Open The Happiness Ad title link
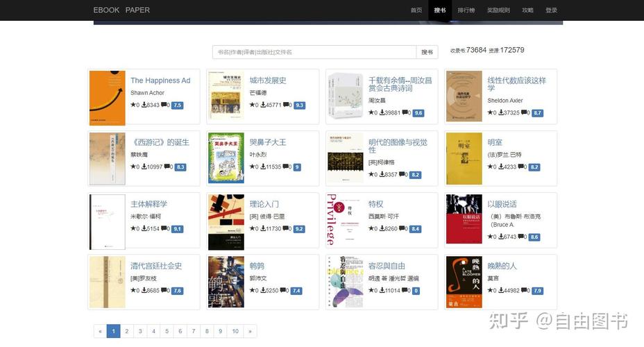Screen dimensions: 644x347 160,81
